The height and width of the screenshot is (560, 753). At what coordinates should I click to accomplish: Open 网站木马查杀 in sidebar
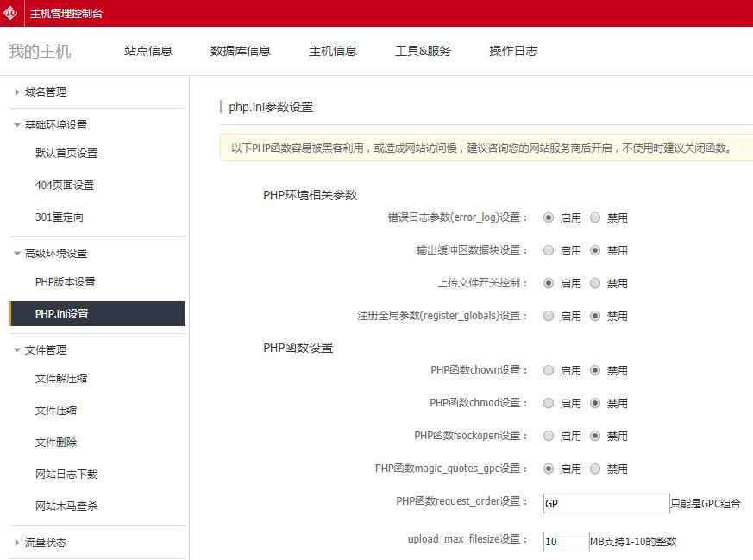66,507
